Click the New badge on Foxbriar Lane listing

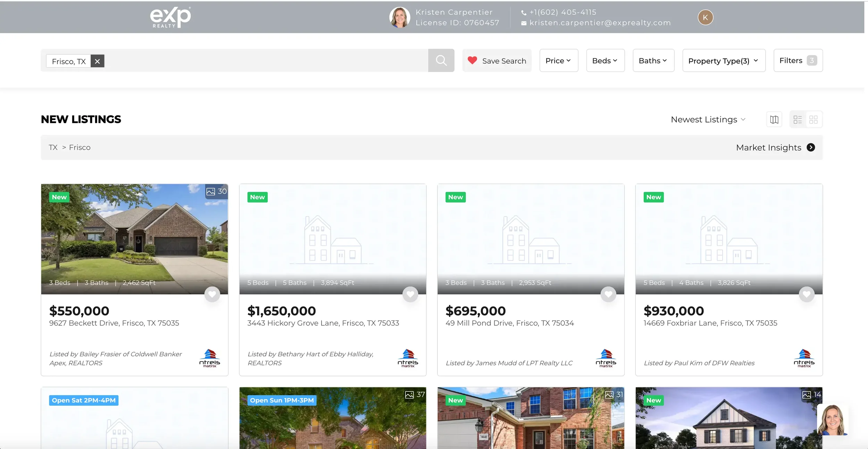click(653, 197)
